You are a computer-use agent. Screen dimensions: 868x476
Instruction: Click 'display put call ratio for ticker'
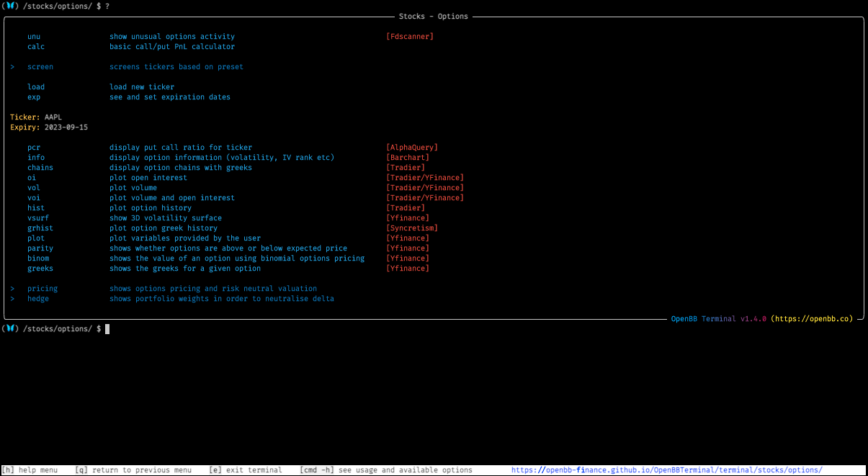pos(181,148)
